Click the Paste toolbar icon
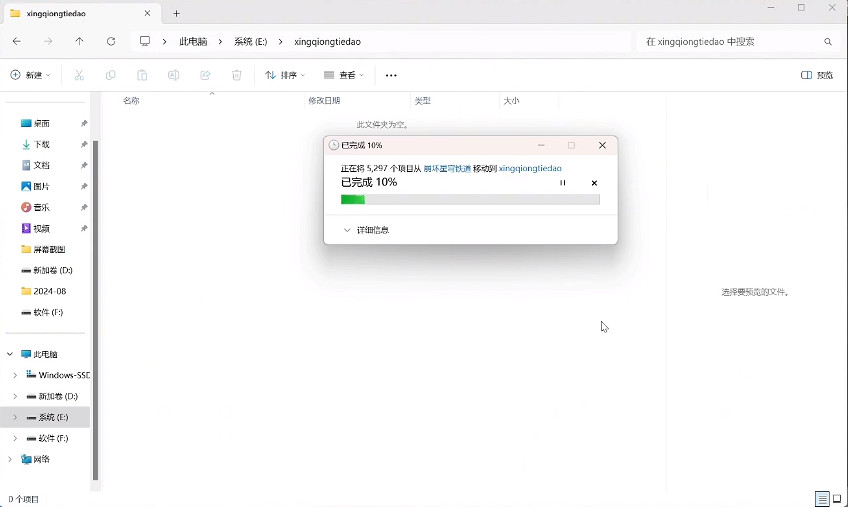 (x=142, y=75)
